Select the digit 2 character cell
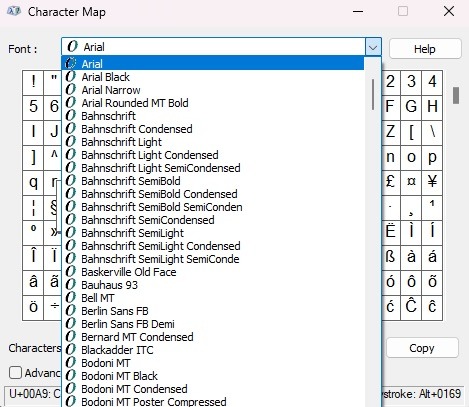The height and width of the screenshot is (407, 469). tap(390, 82)
